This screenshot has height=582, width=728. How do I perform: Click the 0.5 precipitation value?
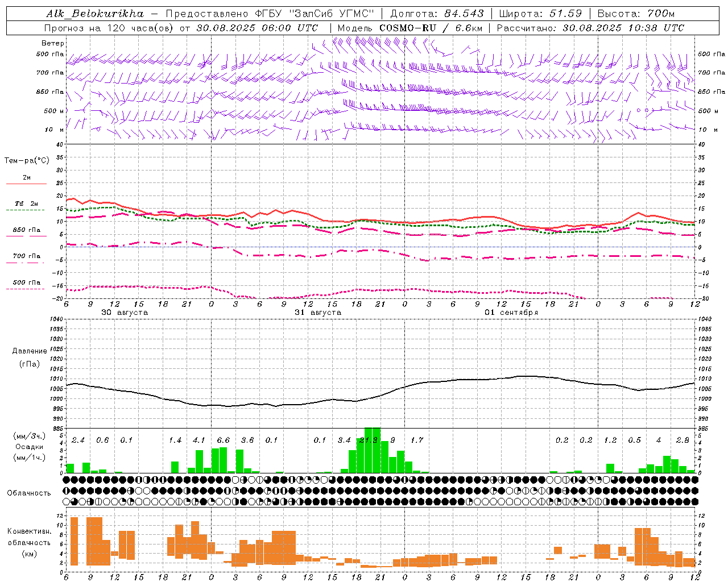(634, 440)
